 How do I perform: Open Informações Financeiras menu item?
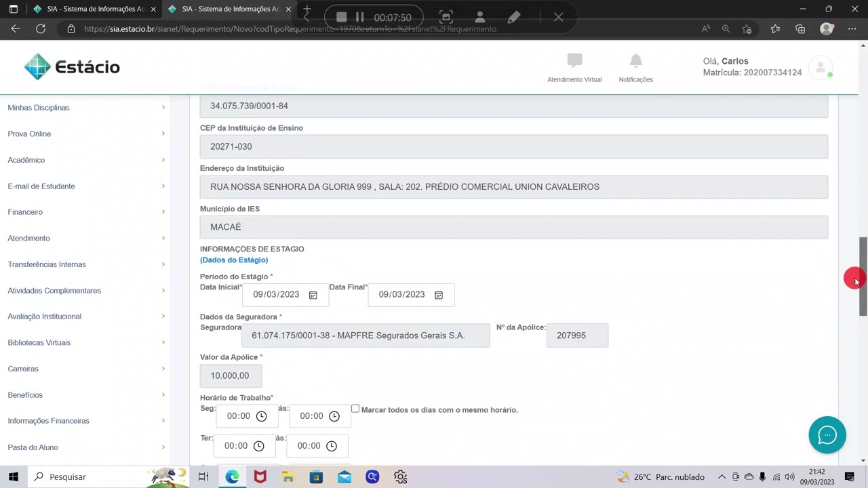point(86,421)
